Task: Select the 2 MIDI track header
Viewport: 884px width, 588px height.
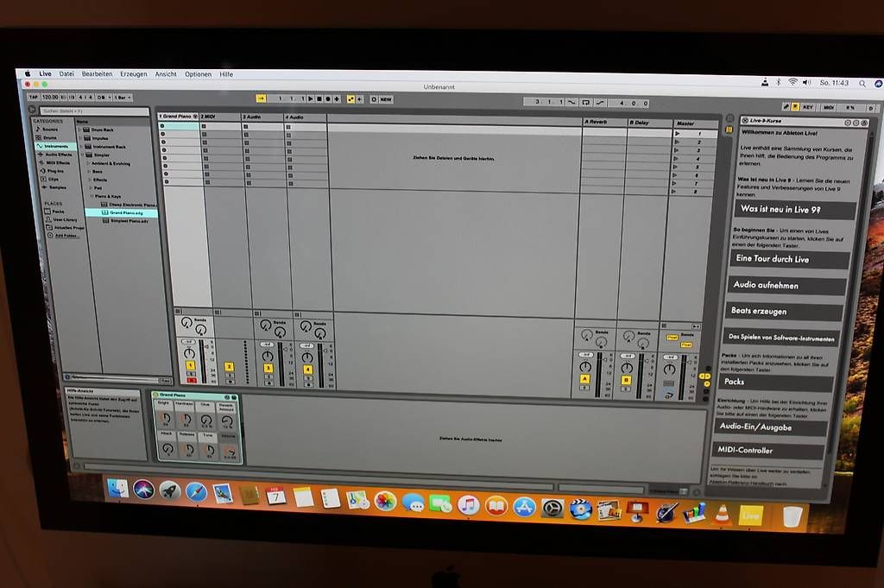Action: [220, 117]
